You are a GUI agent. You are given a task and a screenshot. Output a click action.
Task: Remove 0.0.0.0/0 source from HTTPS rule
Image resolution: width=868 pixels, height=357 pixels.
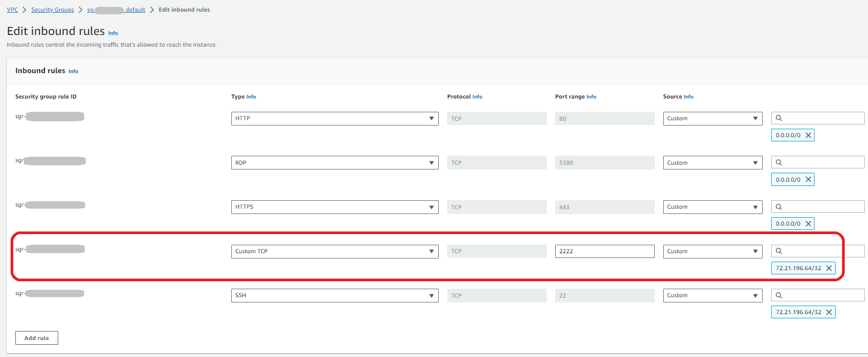[808, 224]
